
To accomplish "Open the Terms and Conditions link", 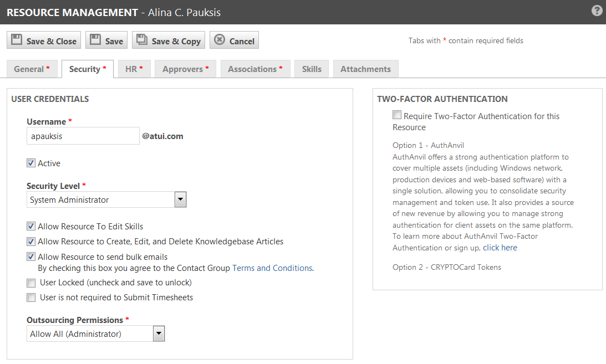I will [272, 268].
